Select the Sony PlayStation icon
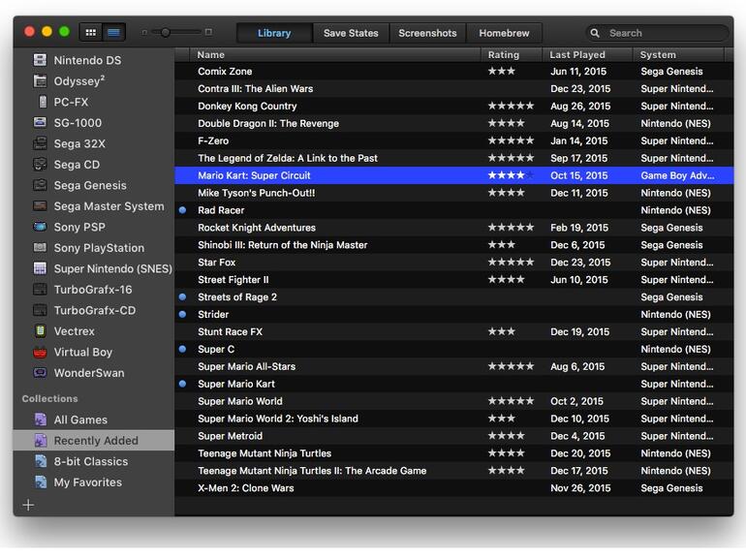746x560 pixels. pyautogui.click(x=40, y=247)
